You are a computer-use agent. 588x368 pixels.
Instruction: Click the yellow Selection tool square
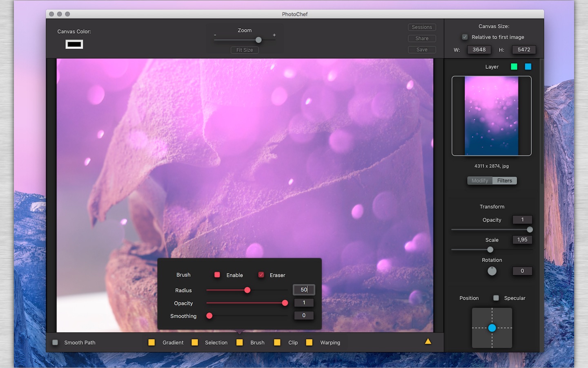pyautogui.click(x=195, y=343)
